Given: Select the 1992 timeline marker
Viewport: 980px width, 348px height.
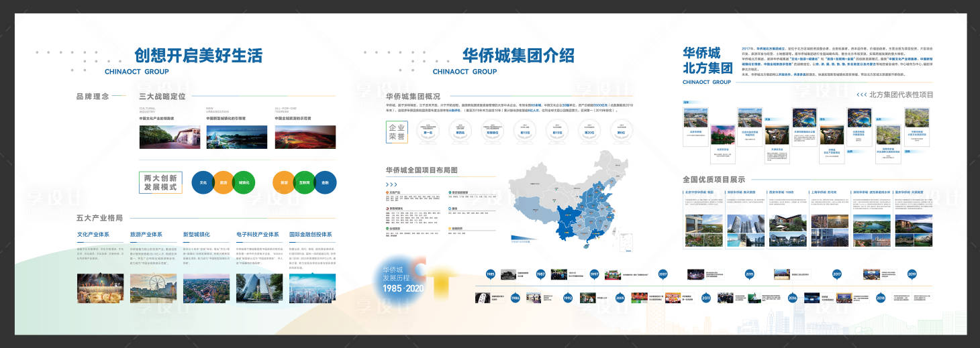Looking at the screenshot, I should (x=567, y=298).
